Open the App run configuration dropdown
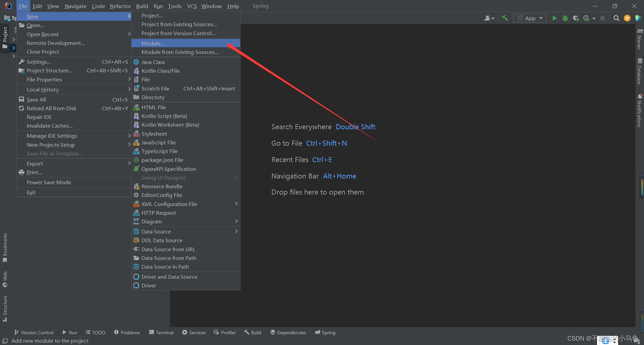Screen dimensions: 644x345 click(530, 18)
